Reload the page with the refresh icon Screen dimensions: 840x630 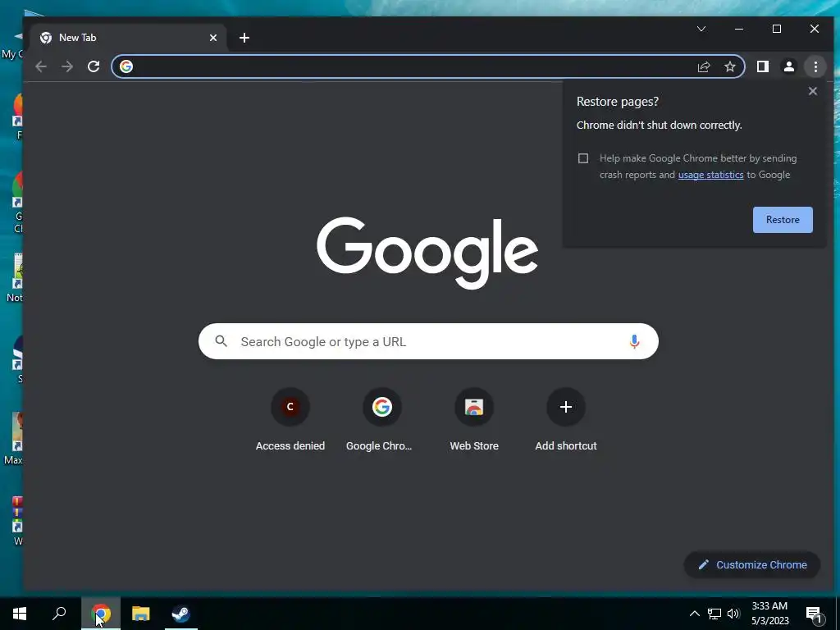click(x=94, y=66)
